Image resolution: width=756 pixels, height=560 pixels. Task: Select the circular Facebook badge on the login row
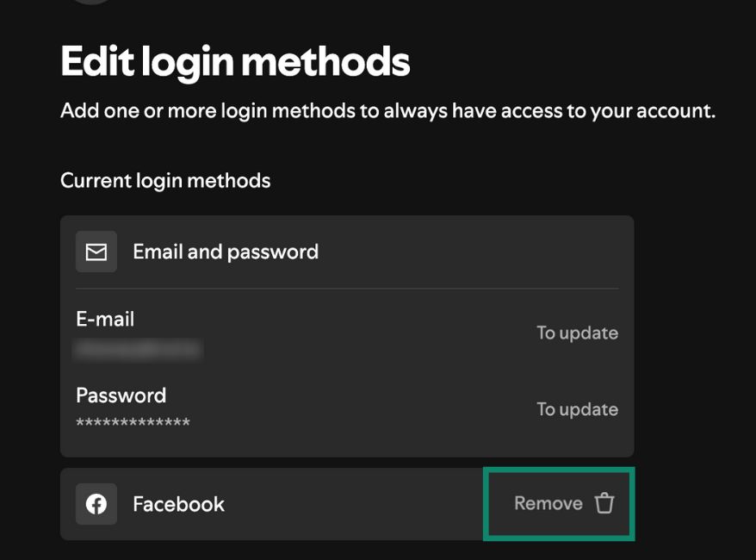click(x=96, y=504)
